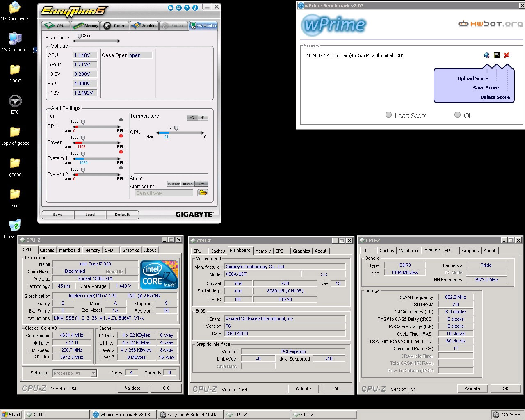Open Processor #1 selection dropdown

pos(93,373)
